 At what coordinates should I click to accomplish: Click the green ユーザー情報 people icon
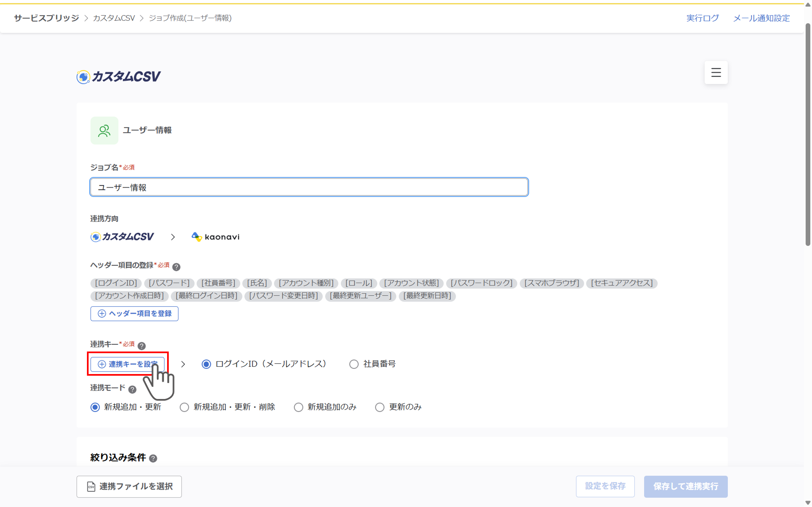pyautogui.click(x=104, y=130)
